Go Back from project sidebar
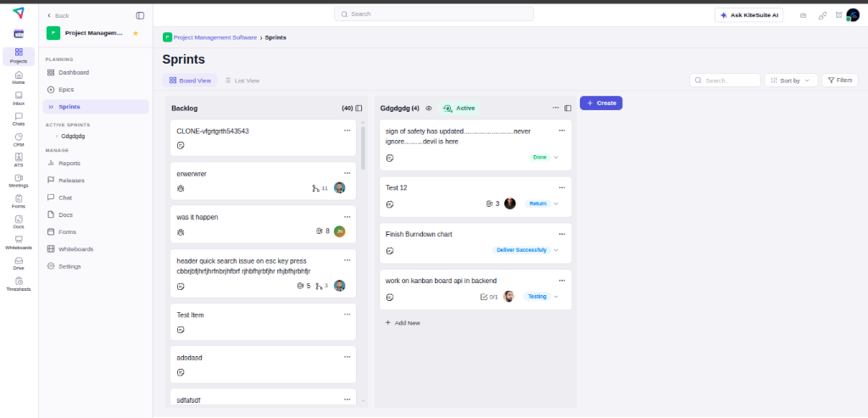Screen dimensions: 868x418 click(x=58, y=15)
